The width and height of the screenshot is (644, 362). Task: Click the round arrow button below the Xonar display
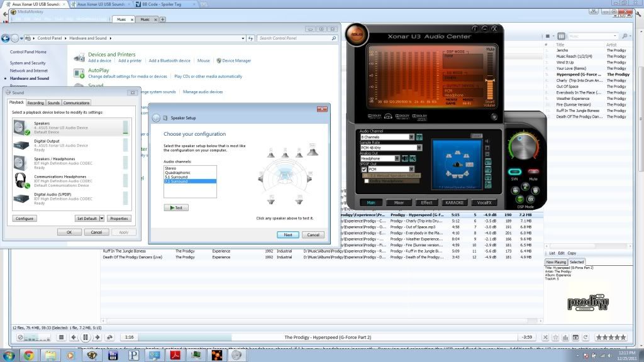tap(494, 117)
